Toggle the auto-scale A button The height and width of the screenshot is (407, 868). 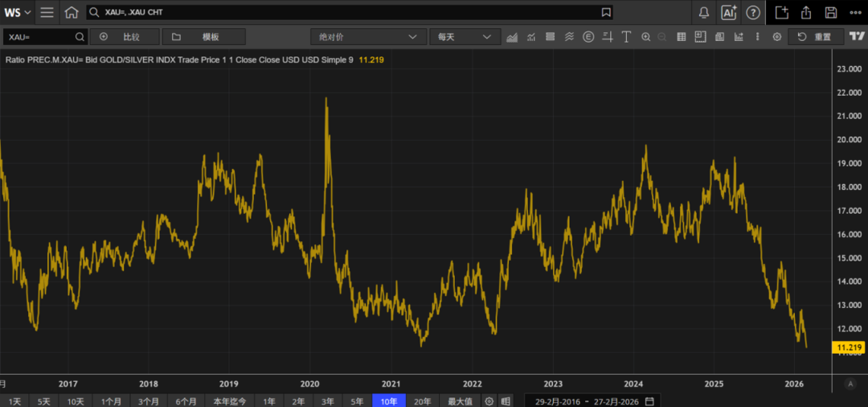click(x=850, y=384)
